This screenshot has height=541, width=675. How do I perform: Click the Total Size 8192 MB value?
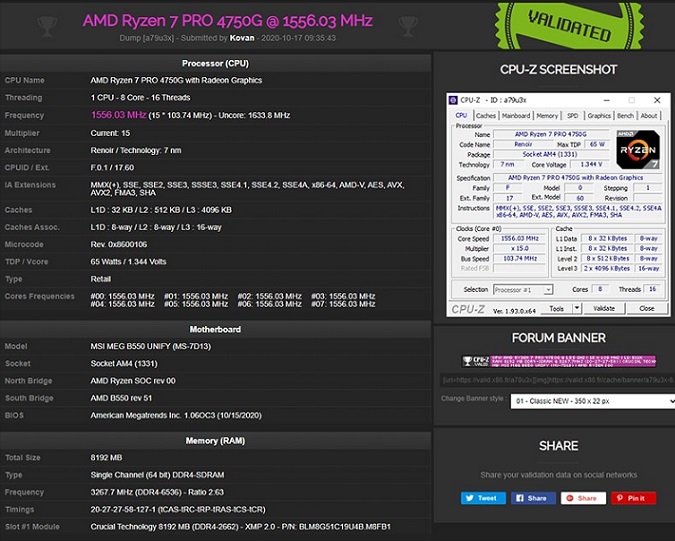[x=106, y=458]
